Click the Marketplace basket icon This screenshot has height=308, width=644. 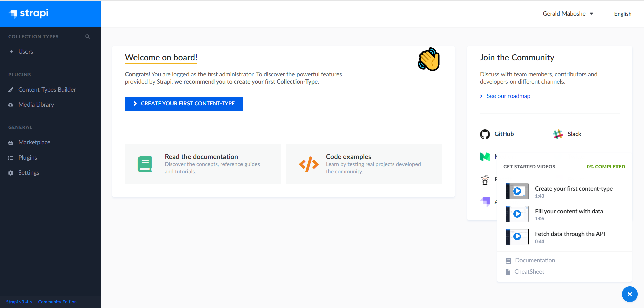[11, 143]
